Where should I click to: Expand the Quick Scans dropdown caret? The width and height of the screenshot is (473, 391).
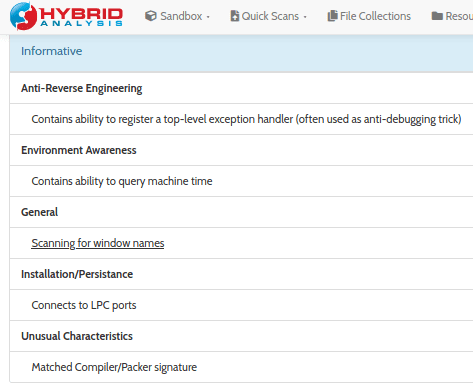tap(305, 17)
